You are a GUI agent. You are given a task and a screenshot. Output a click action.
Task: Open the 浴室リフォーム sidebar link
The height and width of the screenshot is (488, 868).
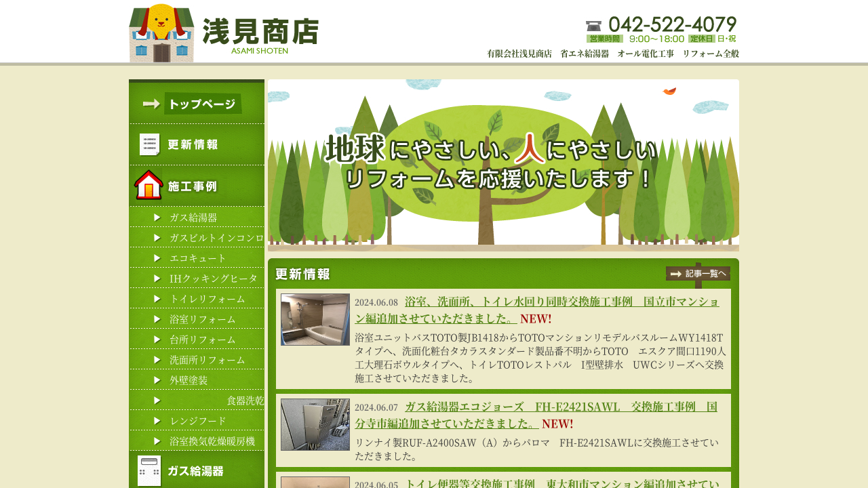[x=202, y=319]
